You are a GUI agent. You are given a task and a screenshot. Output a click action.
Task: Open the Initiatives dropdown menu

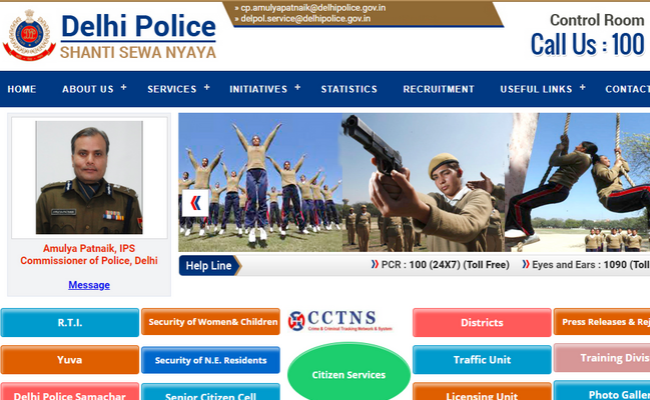click(x=264, y=89)
